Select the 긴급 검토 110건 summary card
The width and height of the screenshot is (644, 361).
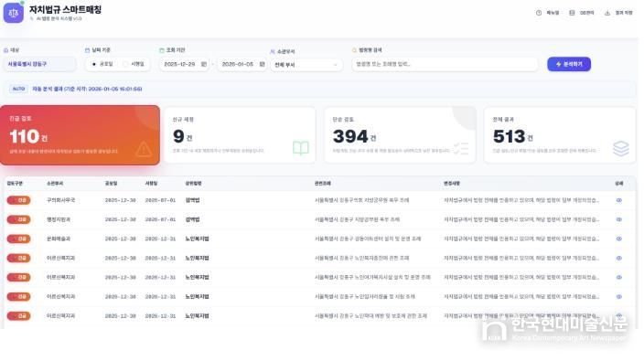pos(80,135)
